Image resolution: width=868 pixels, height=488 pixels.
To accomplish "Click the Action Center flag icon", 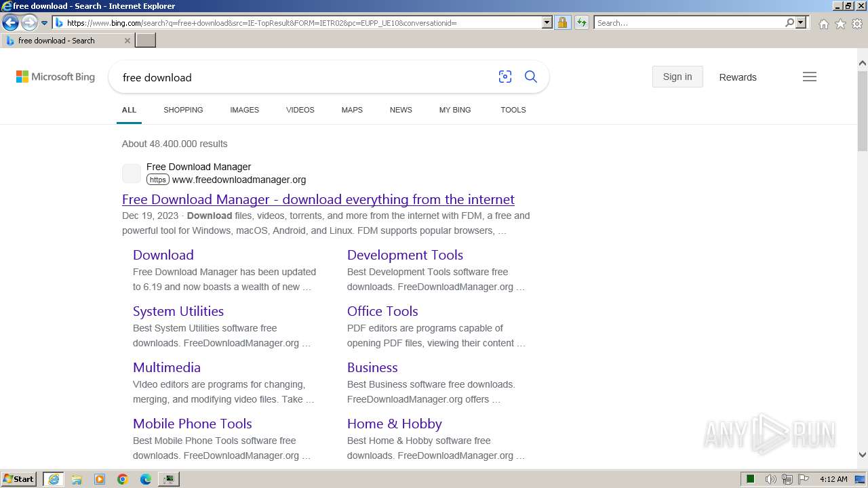I will pos(804,479).
